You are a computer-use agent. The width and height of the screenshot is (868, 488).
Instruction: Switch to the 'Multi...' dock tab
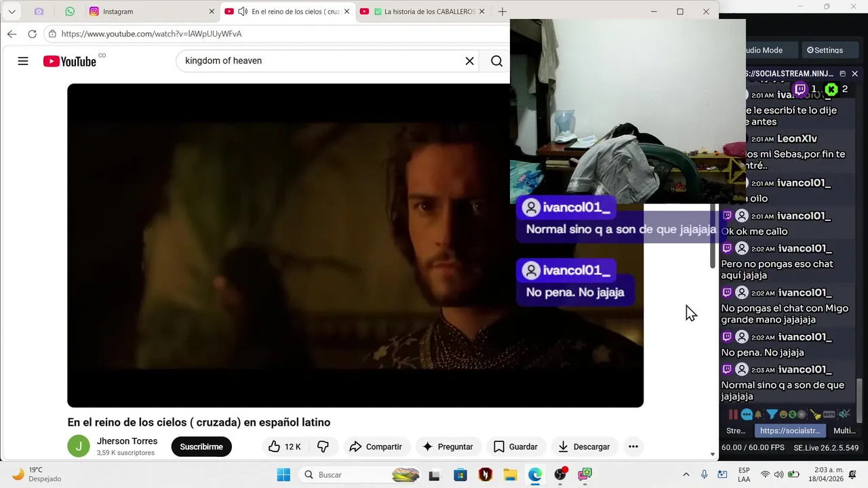(x=844, y=430)
